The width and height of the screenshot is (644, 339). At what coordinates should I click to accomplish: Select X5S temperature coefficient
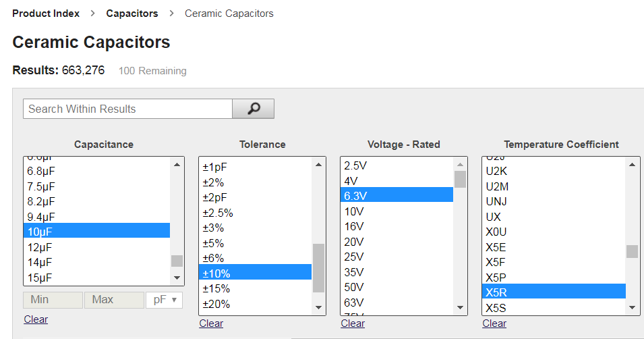click(496, 308)
